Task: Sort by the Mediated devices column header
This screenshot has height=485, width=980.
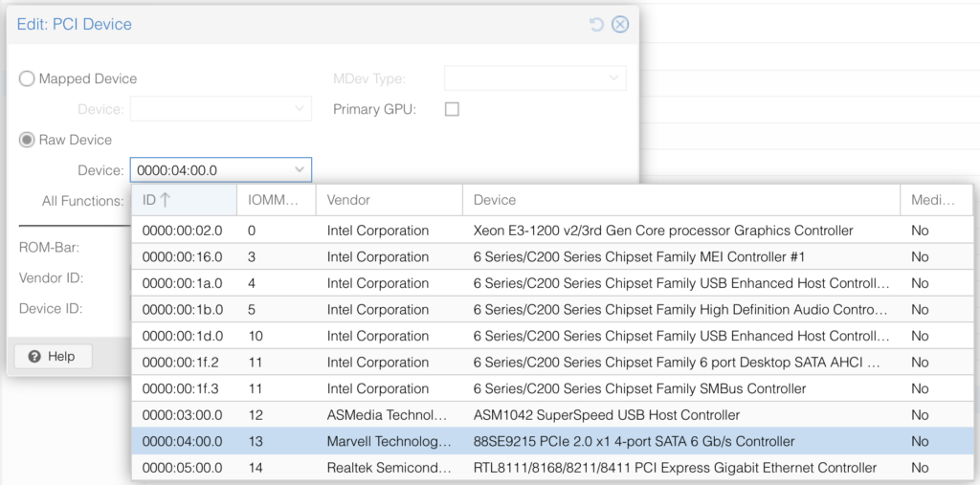Action: coord(936,200)
